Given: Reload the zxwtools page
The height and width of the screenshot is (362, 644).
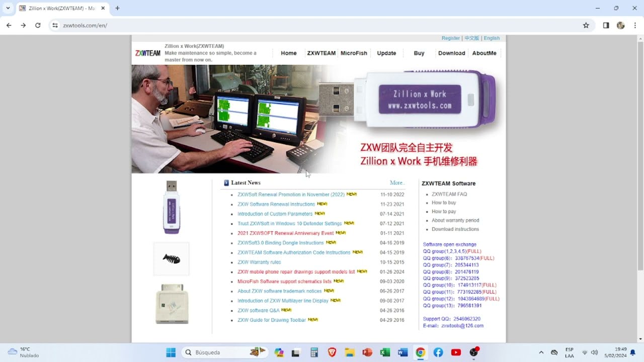Looking at the screenshot, I should [x=38, y=25].
